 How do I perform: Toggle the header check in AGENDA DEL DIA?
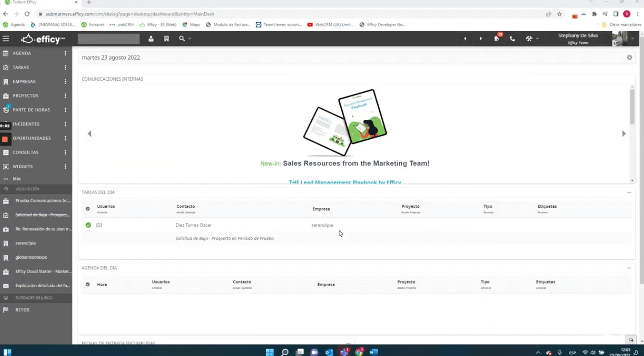point(88,284)
